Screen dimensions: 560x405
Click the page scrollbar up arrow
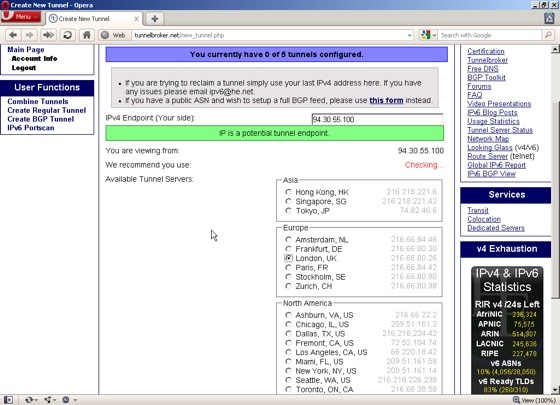click(555, 49)
